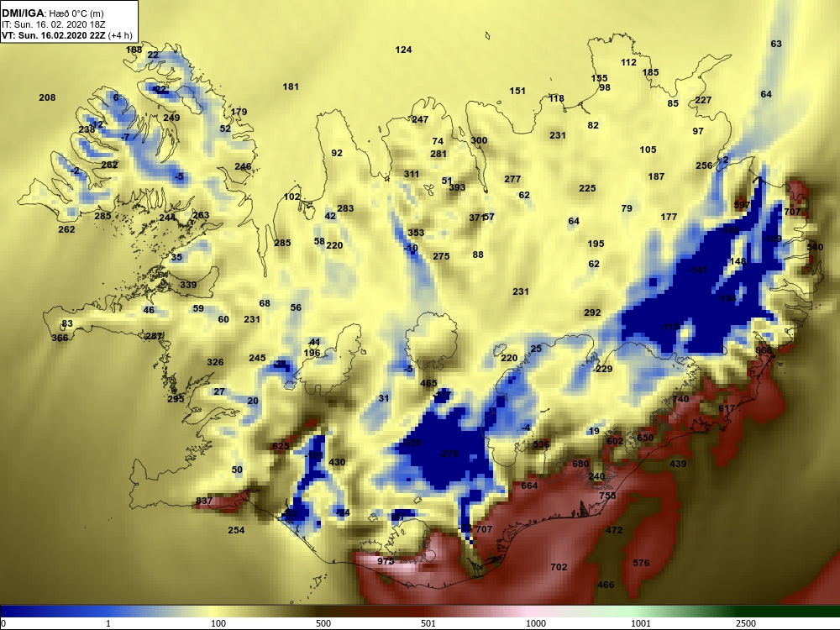Click the map value "540" at the eastern edge

[815, 247]
